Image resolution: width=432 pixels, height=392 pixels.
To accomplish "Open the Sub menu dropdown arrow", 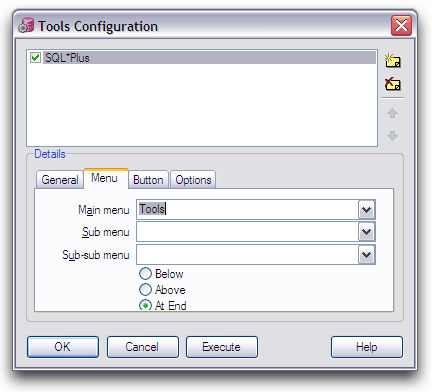I will [366, 232].
